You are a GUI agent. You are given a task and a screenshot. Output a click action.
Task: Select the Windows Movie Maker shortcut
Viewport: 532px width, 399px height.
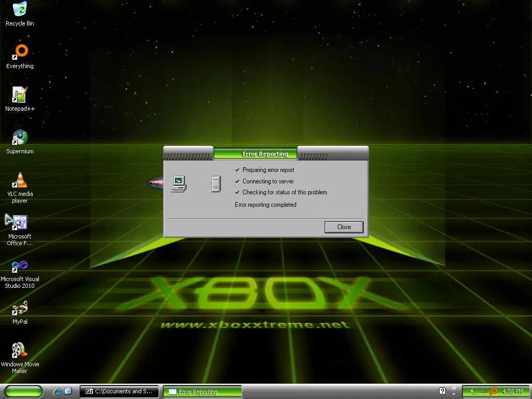pyautogui.click(x=20, y=358)
